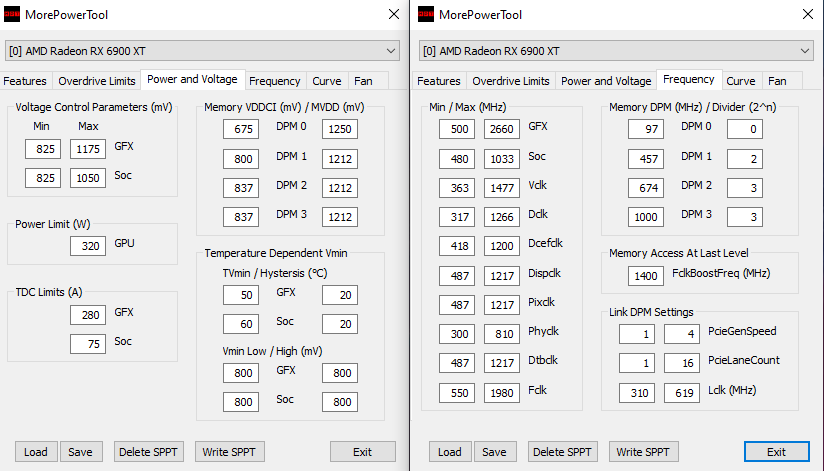Open Curve tab in left window

tap(327, 81)
